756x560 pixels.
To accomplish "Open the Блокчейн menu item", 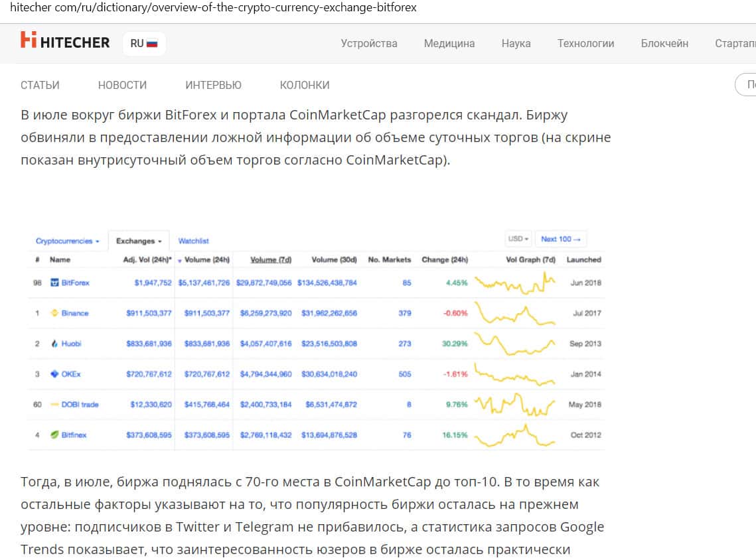I will (664, 43).
